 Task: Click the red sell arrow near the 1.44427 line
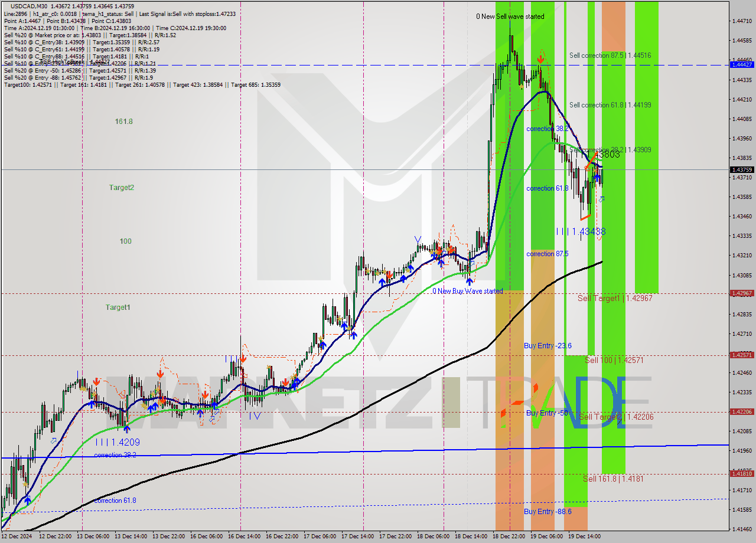tap(540, 59)
